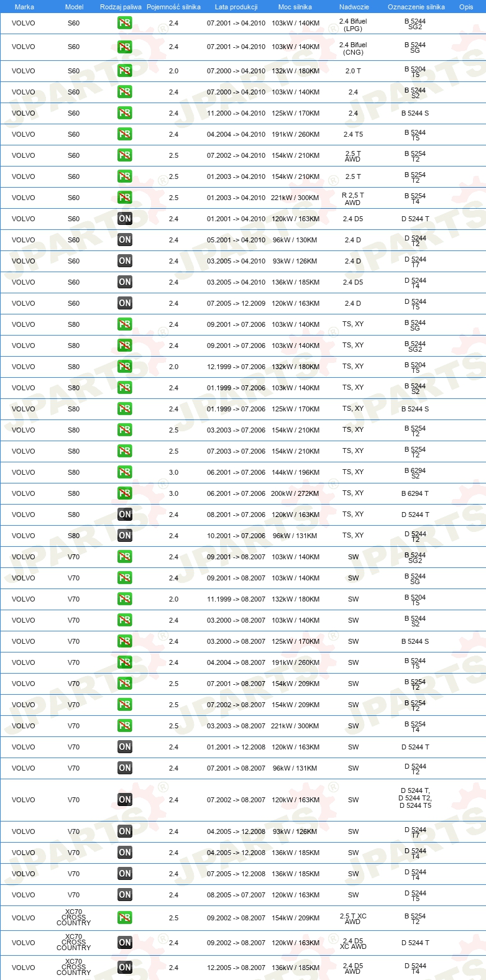Select the '08.2001 -> 07.2006' production years cell
Viewport: 486px width, 980px height.
coord(236,515)
